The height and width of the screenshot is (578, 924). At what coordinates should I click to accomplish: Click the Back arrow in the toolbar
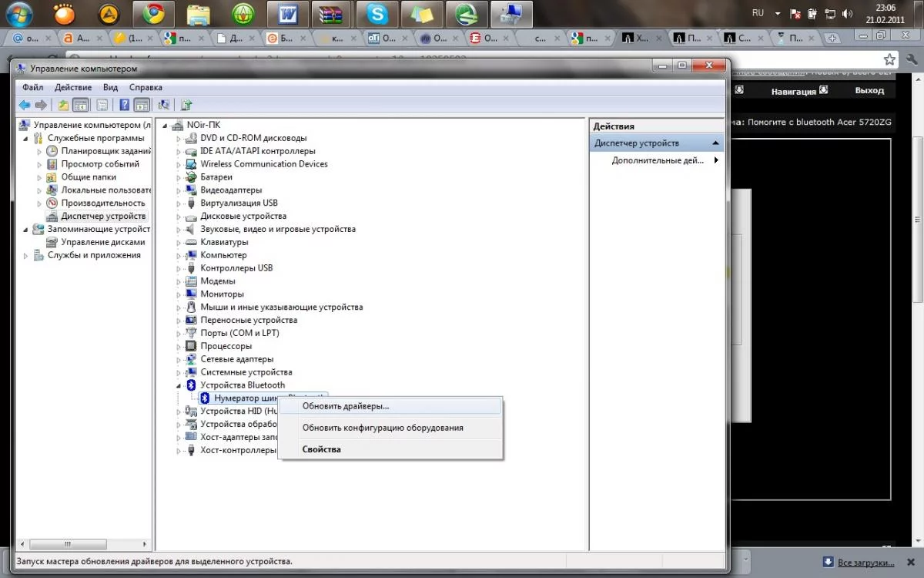[24, 105]
